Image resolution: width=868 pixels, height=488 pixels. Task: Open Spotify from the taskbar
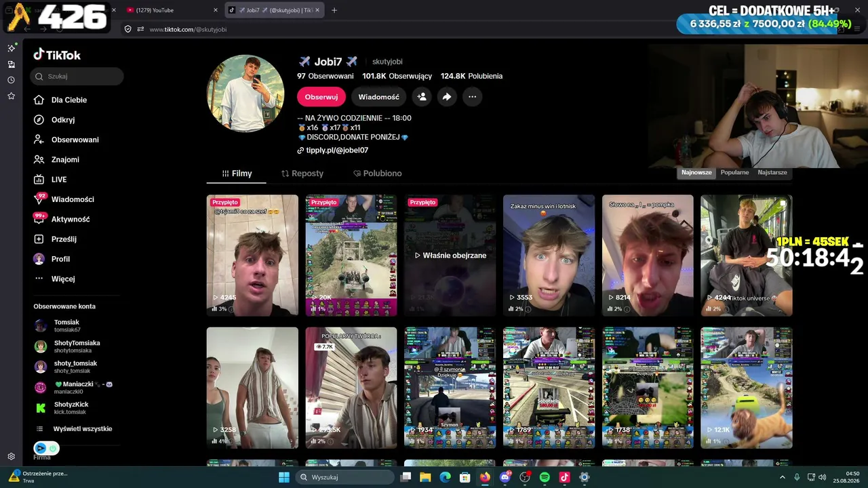tap(545, 477)
